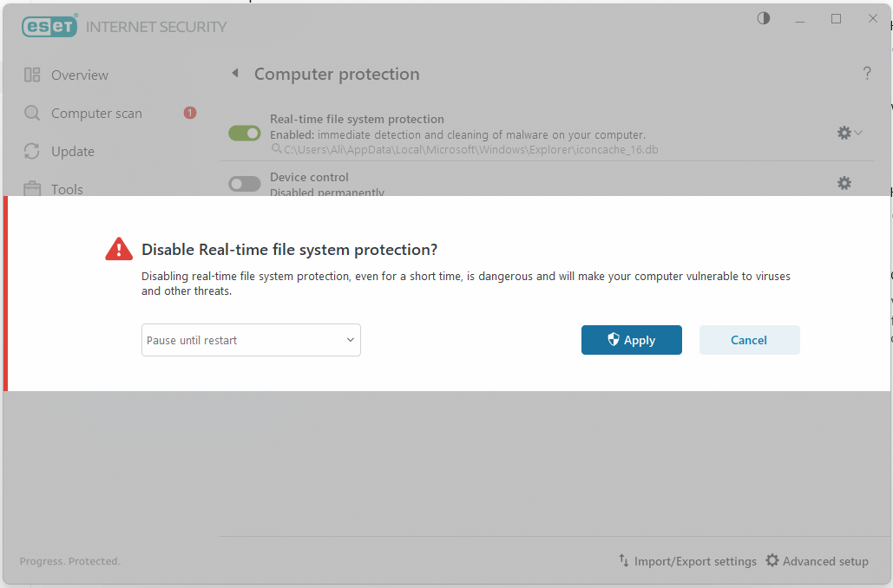Open Tools in the sidebar

click(x=67, y=189)
